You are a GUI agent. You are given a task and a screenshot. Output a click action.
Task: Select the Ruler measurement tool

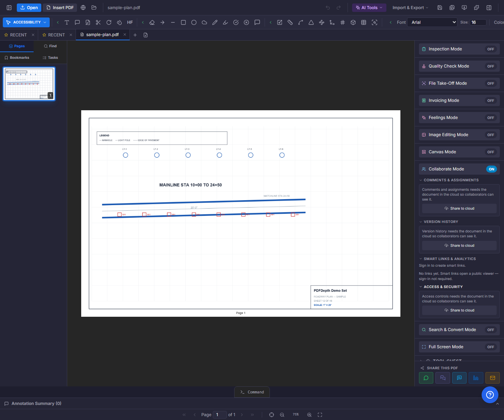(x=290, y=22)
